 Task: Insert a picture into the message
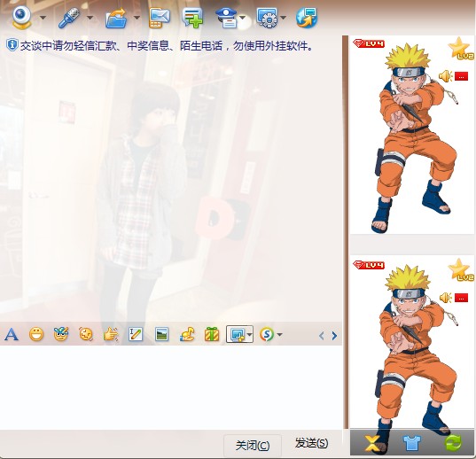(x=161, y=335)
